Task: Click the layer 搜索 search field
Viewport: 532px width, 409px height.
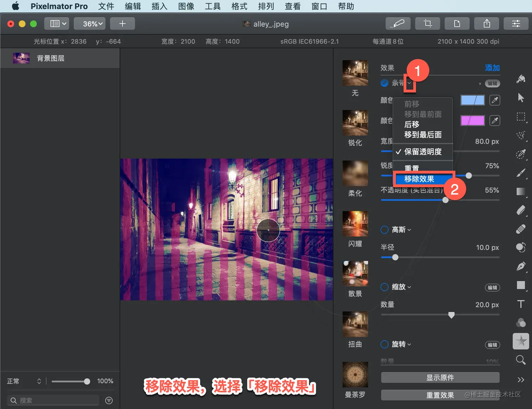Action: coord(53,400)
